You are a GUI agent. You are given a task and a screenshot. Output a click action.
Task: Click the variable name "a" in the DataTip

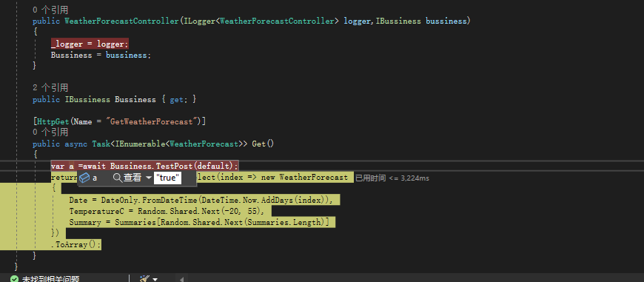95,178
